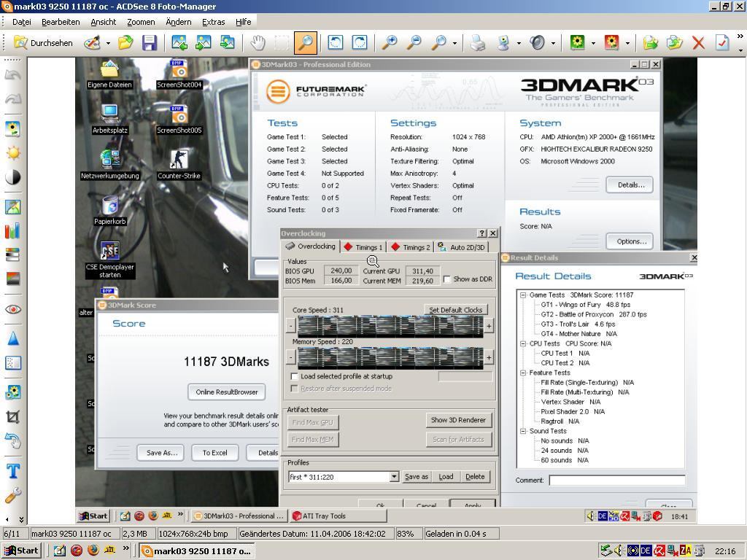Adjust the Memory Speed slider
The image size is (747, 560).
tap(390, 358)
